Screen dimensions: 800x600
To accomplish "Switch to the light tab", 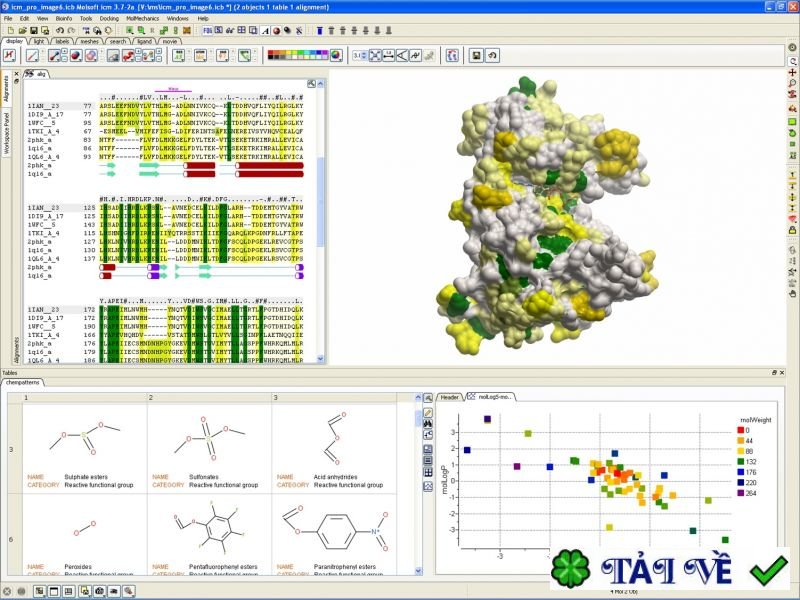I will (39, 41).
